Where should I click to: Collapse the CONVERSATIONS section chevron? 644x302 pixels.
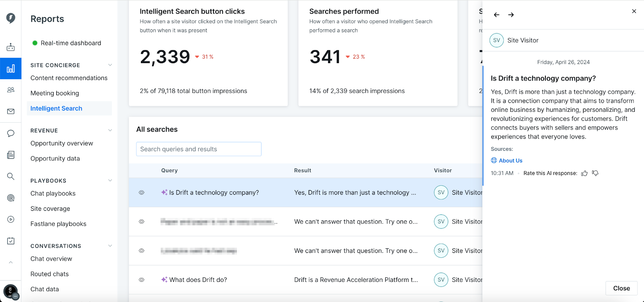(x=110, y=246)
